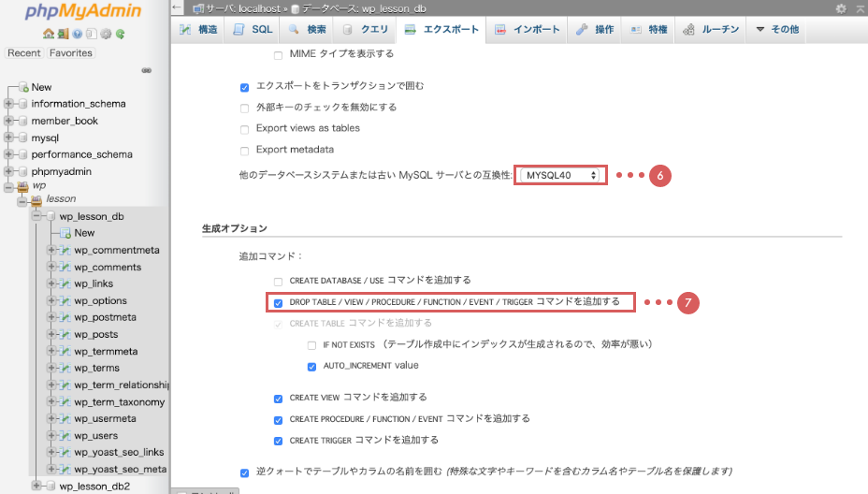Check the IF NOT EXISTS option
The height and width of the screenshot is (494, 868).
pyautogui.click(x=311, y=345)
